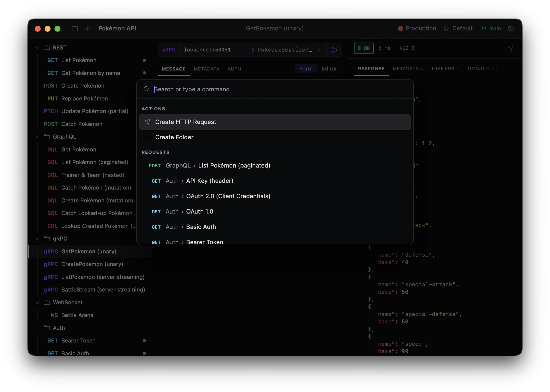Open Auth OAuth 1.0 result

pos(275,212)
